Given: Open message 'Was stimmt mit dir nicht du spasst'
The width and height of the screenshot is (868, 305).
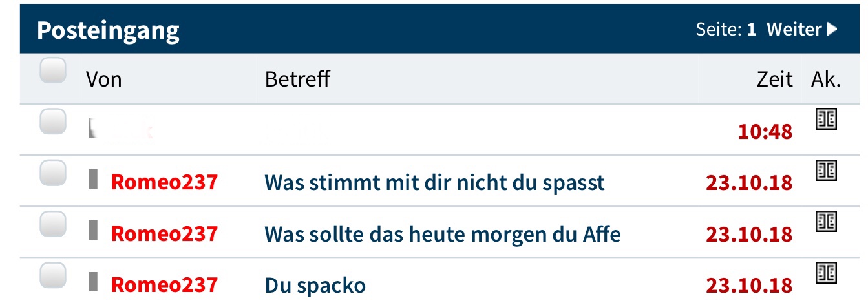Looking at the screenshot, I should coord(434,183).
